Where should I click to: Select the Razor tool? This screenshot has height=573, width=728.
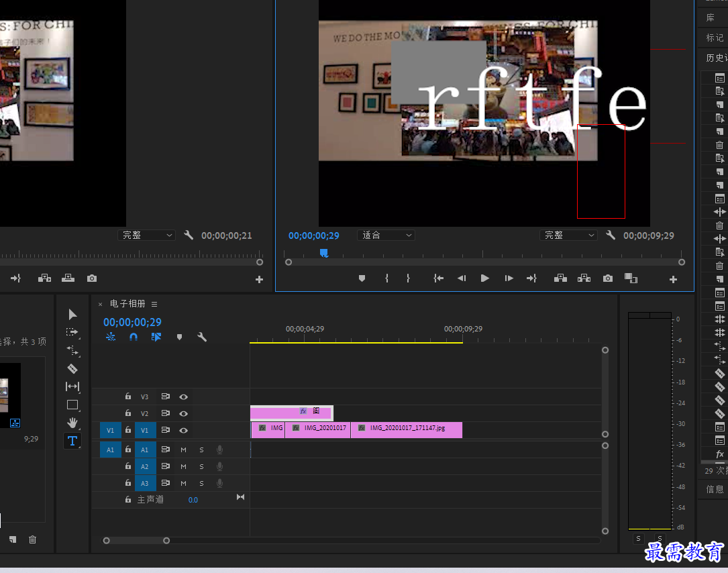point(72,368)
